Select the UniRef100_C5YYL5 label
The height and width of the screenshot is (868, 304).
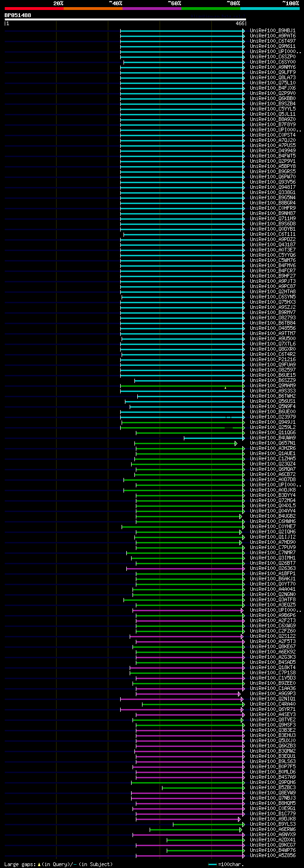click(273, 109)
